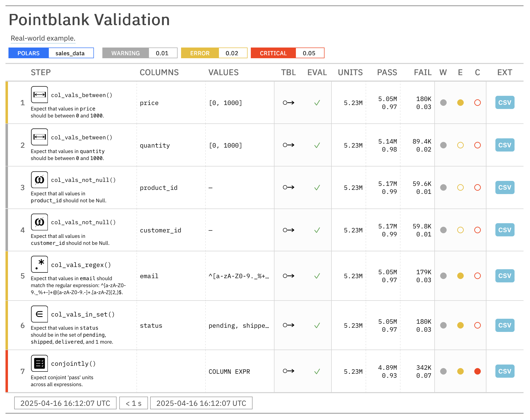The width and height of the screenshot is (530, 420).
Task: Click the col_vals_between icon in step 1
Action: coord(39,95)
